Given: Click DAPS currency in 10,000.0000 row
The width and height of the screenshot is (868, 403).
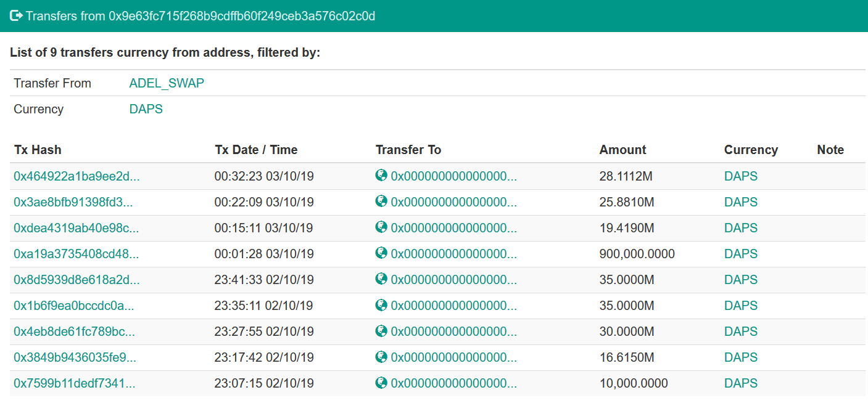Looking at the screenshot, I should point(741,383).
